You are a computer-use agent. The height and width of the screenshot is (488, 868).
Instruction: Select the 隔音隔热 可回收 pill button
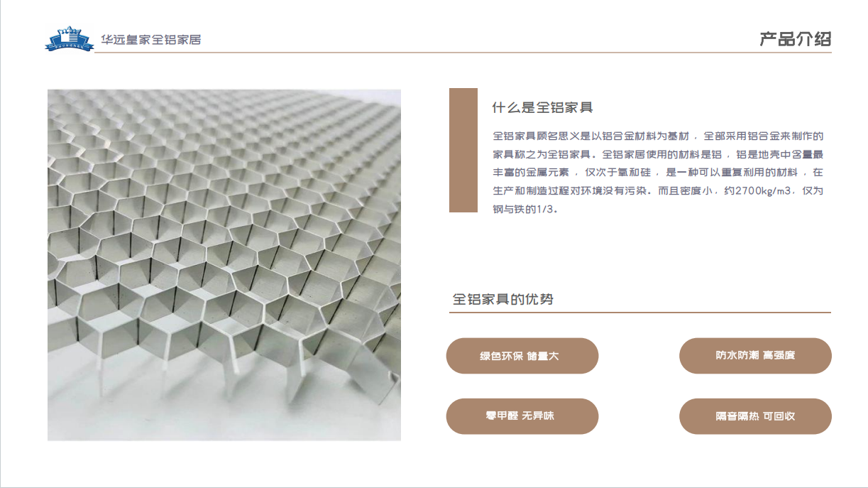[x=755, y=416]
